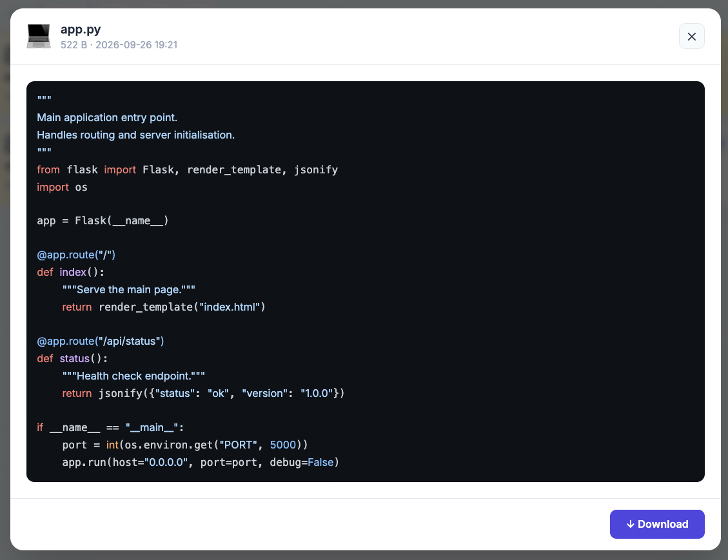Click the '@app.route("/")' decorator line

click(76, 255)
